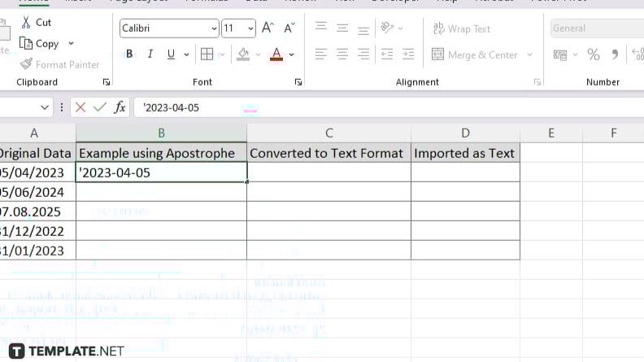Toggle Bold formatting
Image resolution: width=644 pixels, height=362 pixels.
pos(129,55)
